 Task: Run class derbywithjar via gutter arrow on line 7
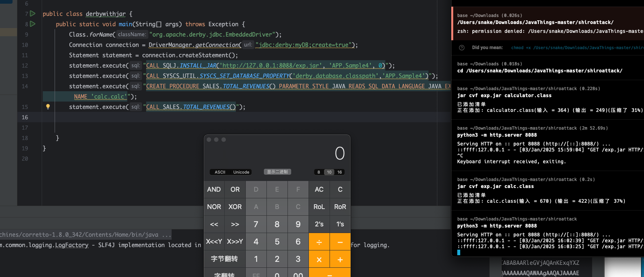coord(32,14)
